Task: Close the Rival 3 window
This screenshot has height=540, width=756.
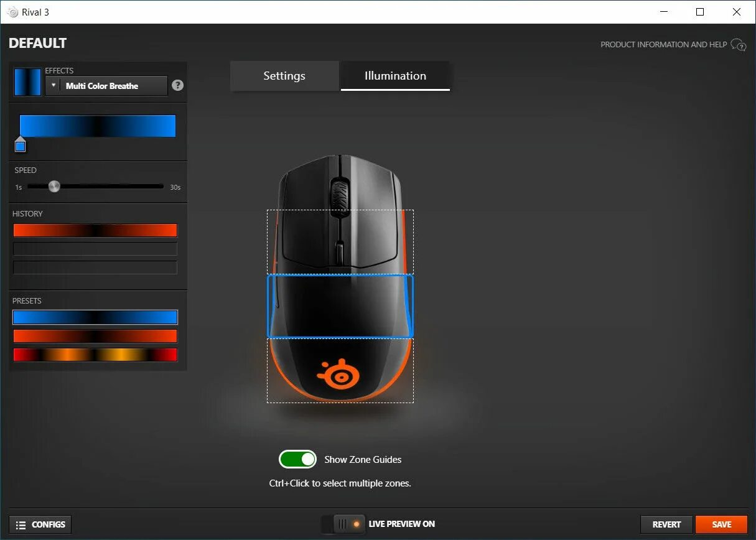Action: click(x=737, y=12)
